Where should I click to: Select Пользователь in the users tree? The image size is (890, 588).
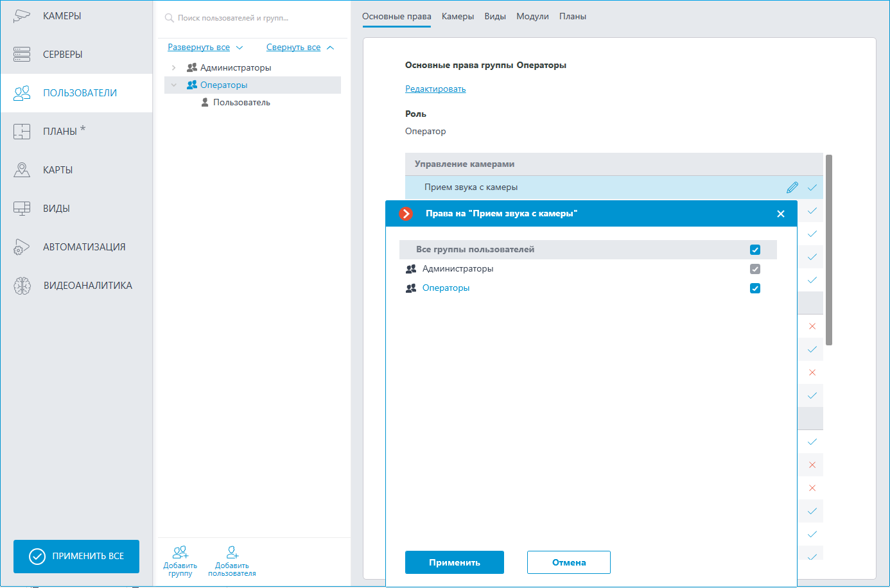241,102
